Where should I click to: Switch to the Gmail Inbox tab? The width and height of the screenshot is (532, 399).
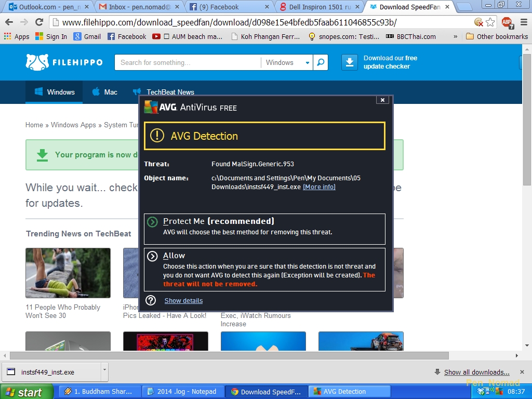(138, 7)
